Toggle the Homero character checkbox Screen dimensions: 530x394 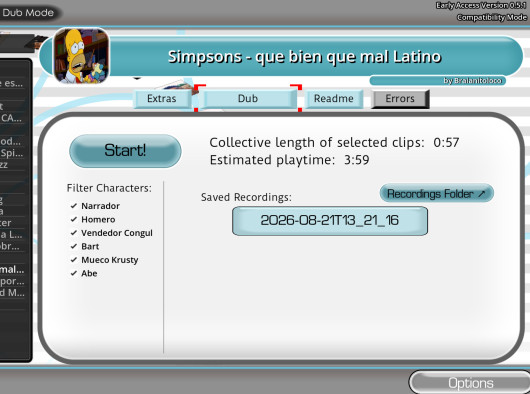point(93,219)
